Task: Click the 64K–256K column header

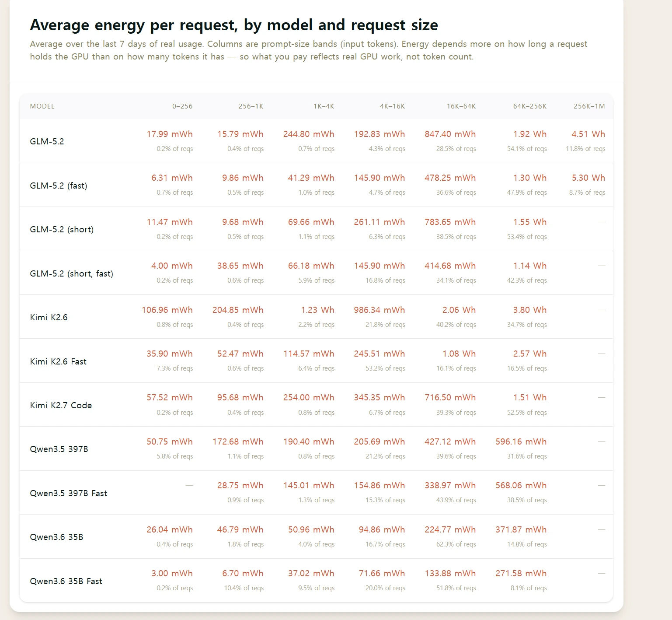Action: 530,106
